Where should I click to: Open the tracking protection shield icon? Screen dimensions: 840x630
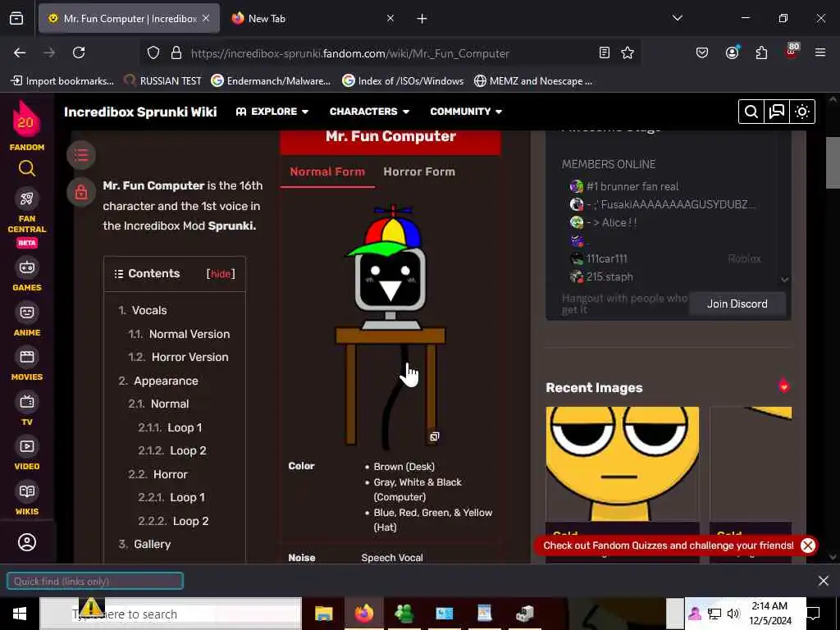[x=153, y=52]
